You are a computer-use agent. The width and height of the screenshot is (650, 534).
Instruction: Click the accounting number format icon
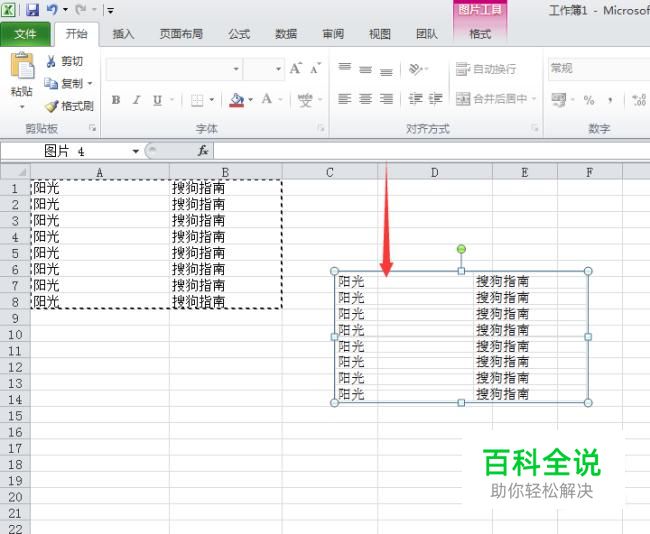pos(558,100)
